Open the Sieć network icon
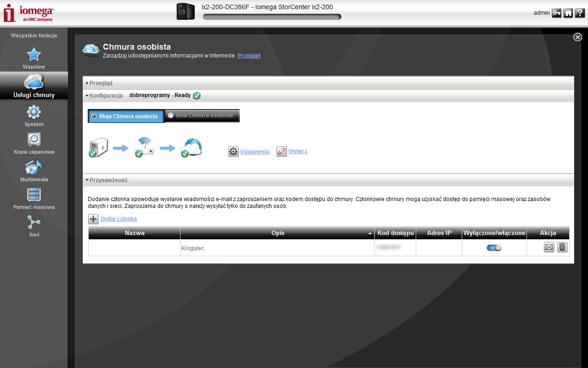 pyautogui.click(x=34, y=222)
